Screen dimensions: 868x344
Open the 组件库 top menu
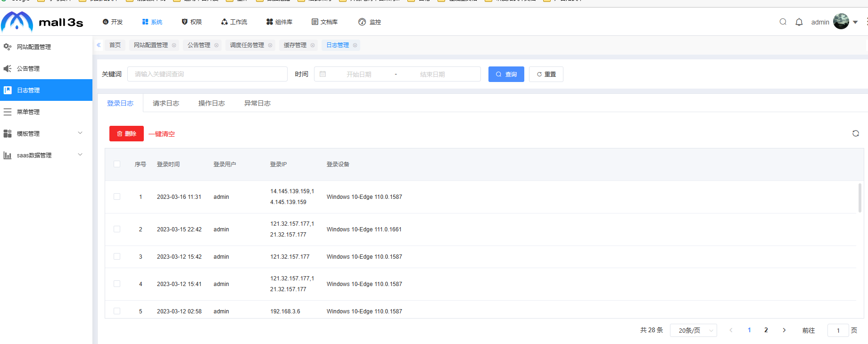(x=279, y=22)
